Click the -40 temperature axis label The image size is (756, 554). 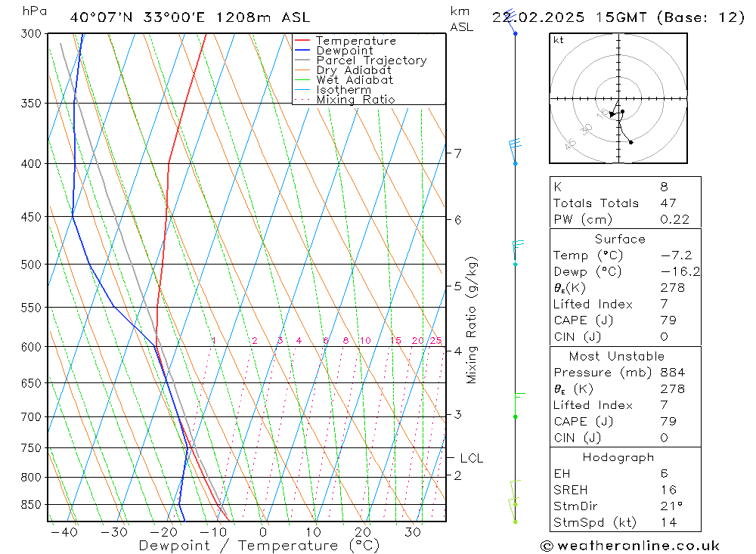(64, 532)
